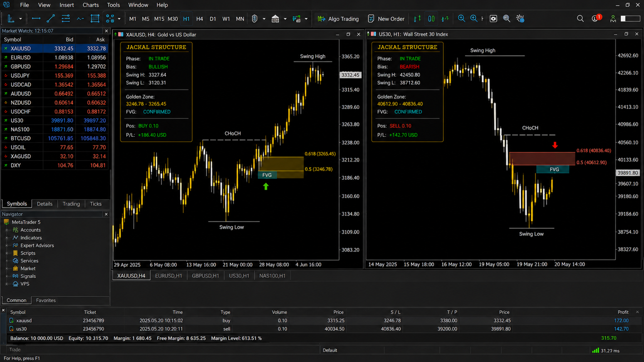Switch timeframe to H4
This screenshot has width=644, height=362.
point(200,18)
